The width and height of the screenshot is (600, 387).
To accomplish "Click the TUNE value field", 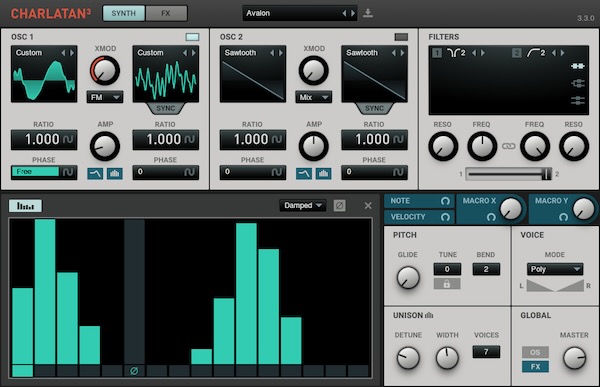I will (447, 269).
